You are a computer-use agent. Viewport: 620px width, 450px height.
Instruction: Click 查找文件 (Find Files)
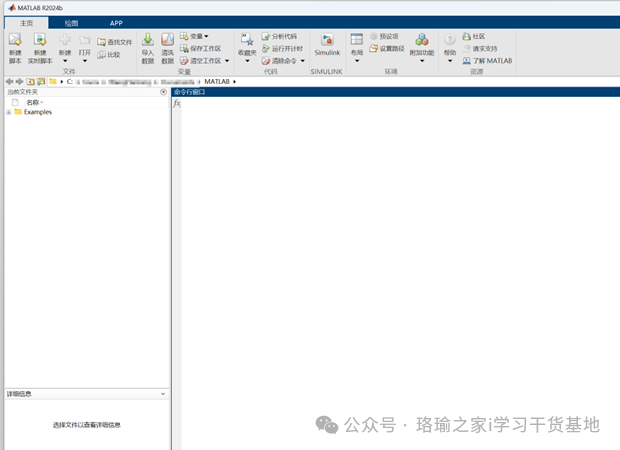click(x=115, y=42)
